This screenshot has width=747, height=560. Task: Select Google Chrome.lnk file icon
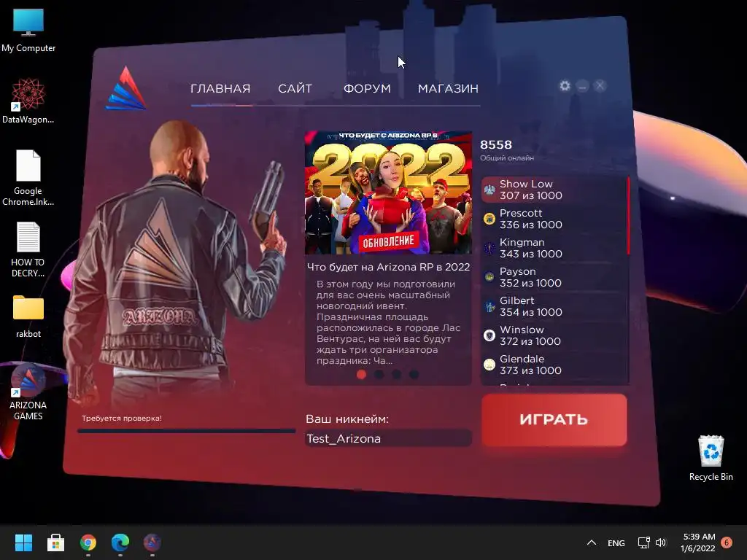pos(28,178)
